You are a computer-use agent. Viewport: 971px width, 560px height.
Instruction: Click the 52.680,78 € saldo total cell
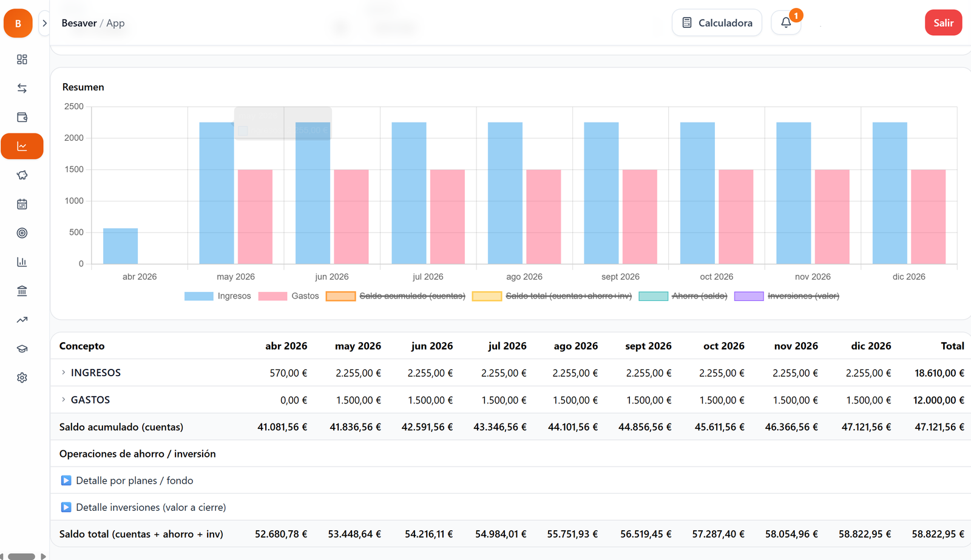pos(281,535)
